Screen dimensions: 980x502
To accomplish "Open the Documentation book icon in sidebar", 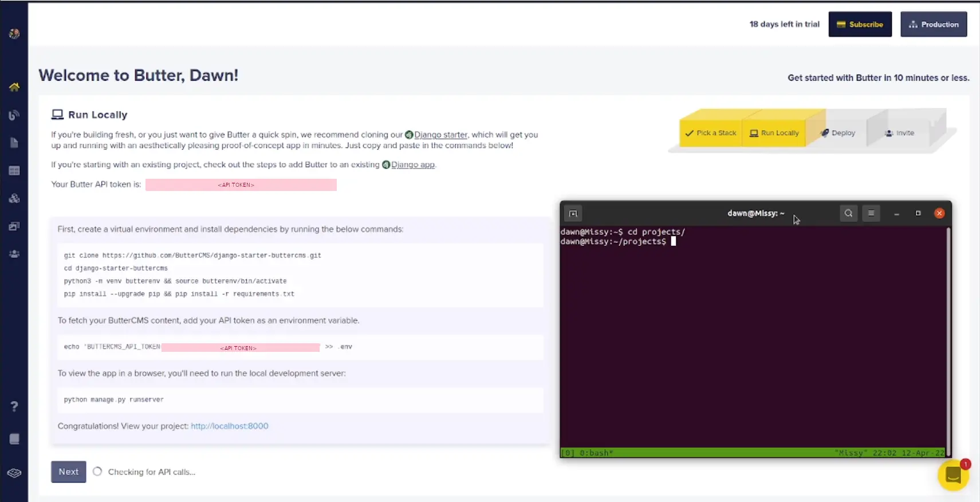I will point(14,439).
